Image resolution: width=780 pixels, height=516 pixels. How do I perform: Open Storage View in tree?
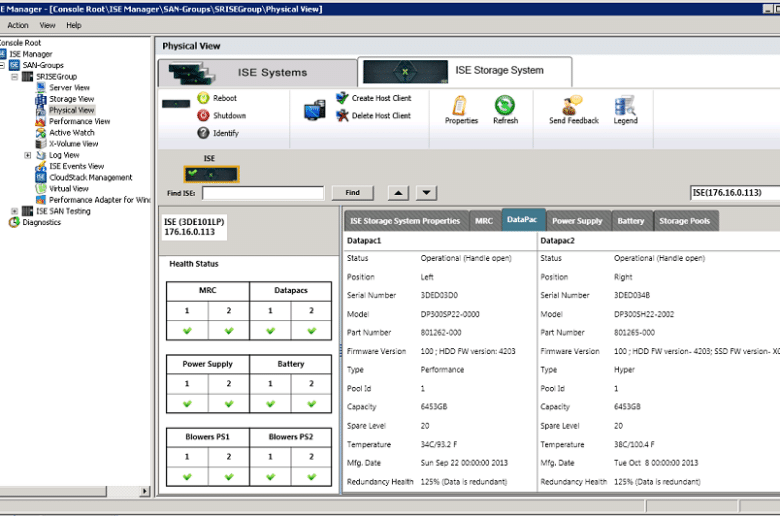71,99
